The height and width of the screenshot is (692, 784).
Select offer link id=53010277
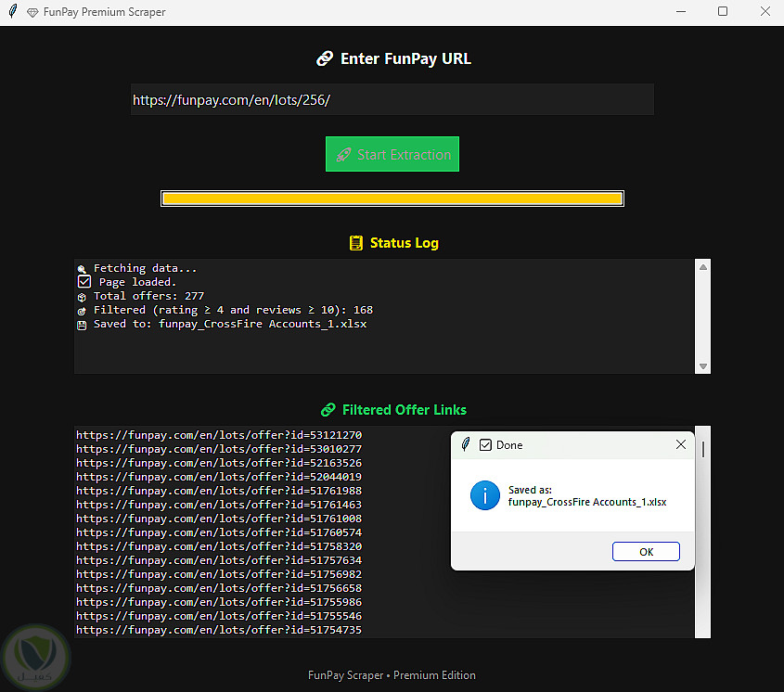tap(219, 449)
